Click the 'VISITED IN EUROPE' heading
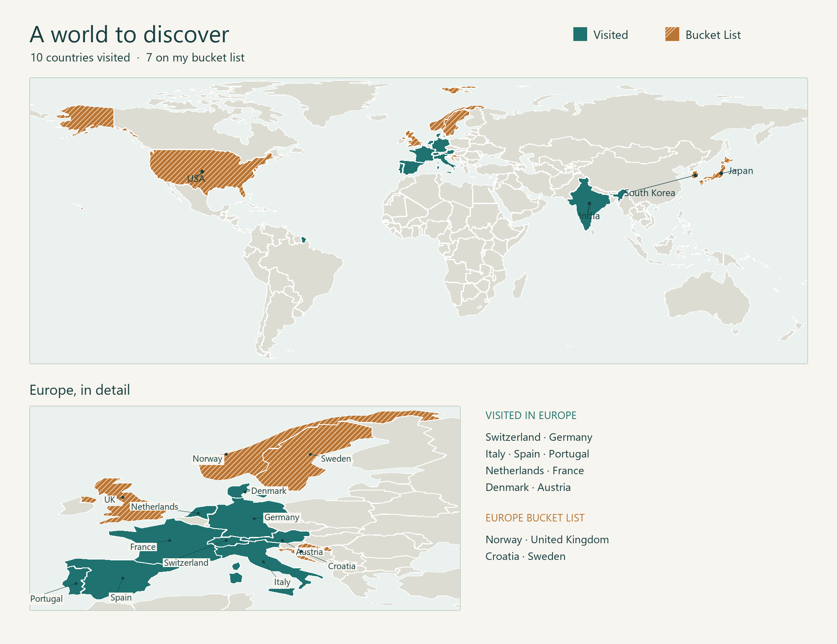837x644 pixels. point(531,415)
